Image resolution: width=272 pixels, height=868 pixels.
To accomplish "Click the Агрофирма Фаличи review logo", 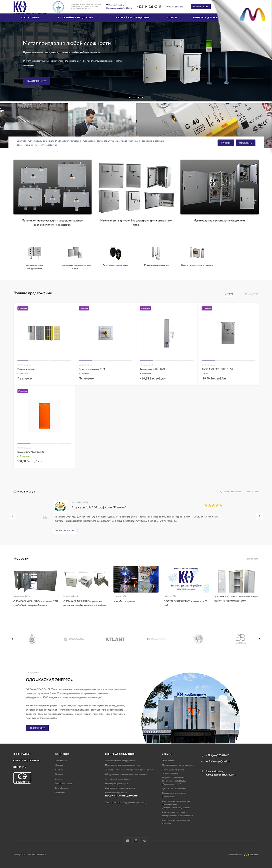I will pyautogui.click(x=60, y=506).
